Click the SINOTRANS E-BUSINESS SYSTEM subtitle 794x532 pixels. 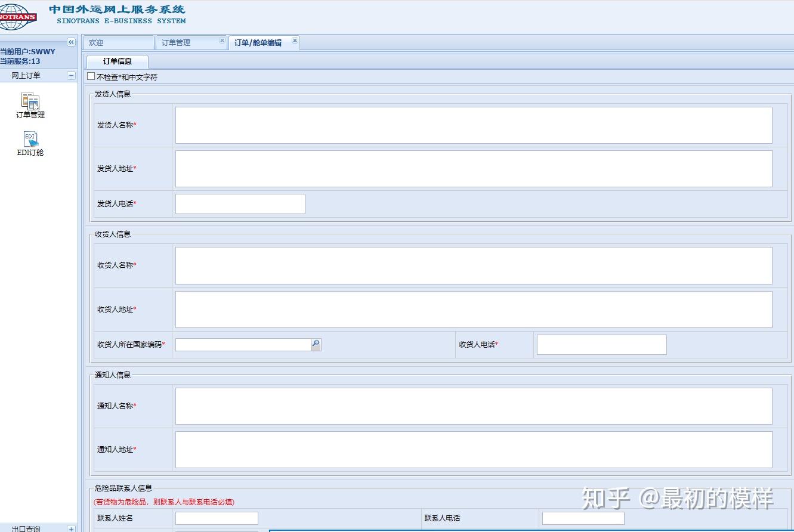(121, 21)
